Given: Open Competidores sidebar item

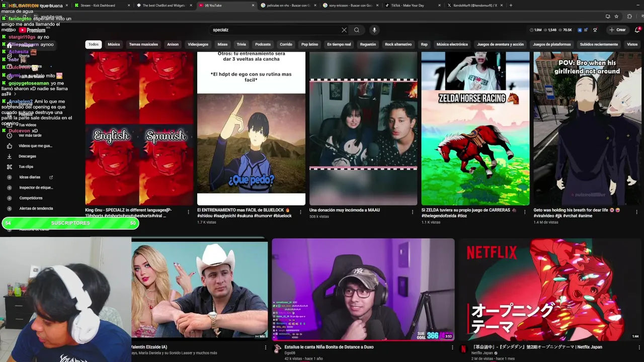Looking at the screenshot, I should coord(31,198).
